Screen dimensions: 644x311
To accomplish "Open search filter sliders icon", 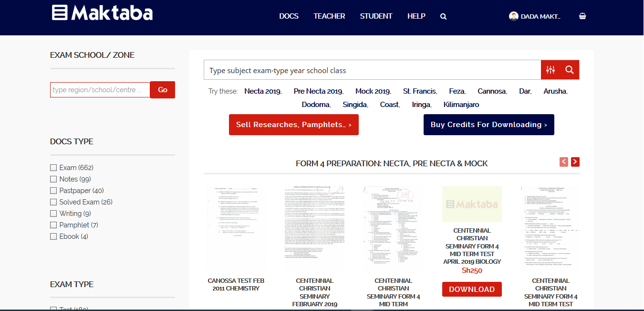I will [x=551, y=70].
